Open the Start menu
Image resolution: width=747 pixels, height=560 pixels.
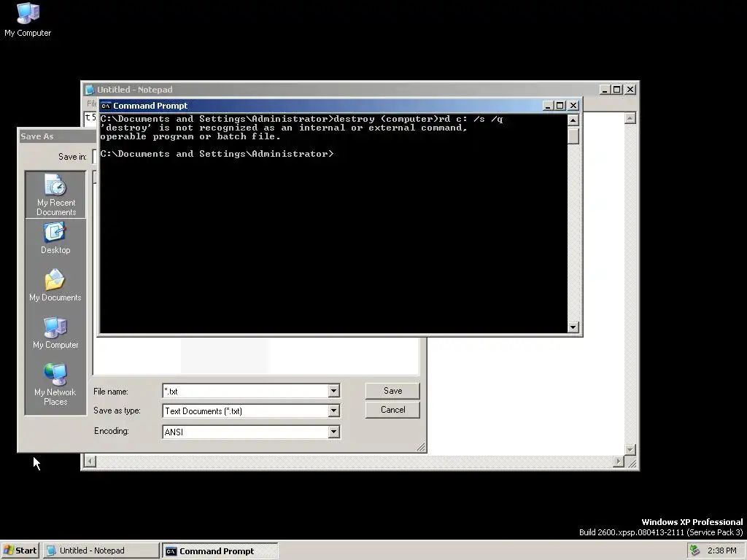click(x=20, y=551)
